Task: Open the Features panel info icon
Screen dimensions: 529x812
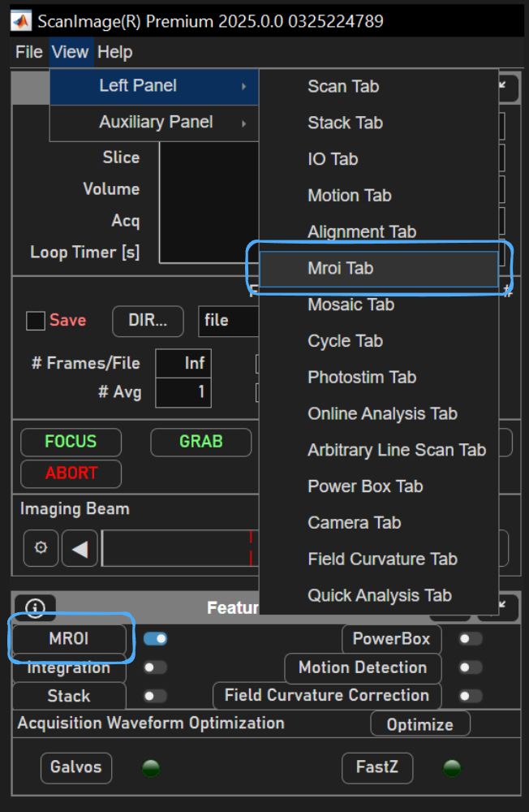Action: click(x=34, y=607)
